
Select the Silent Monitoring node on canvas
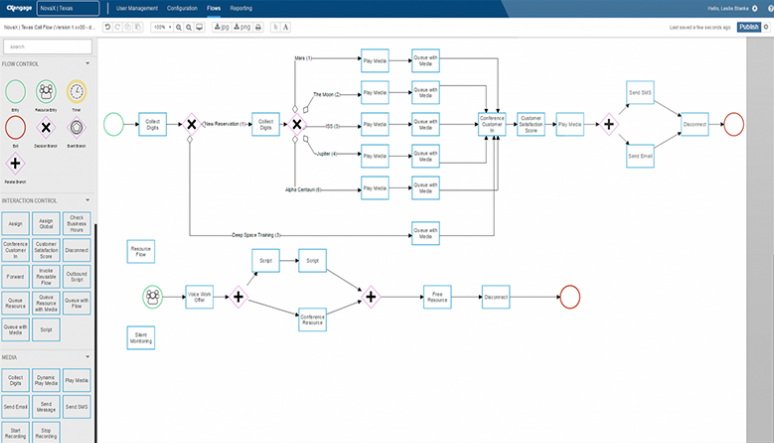pos(141,338)
